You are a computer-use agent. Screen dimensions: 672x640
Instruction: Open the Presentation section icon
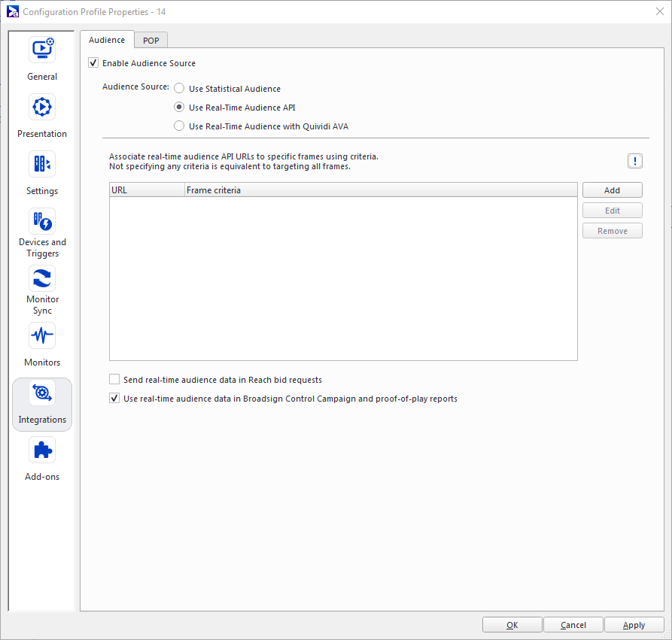[42, 108]
